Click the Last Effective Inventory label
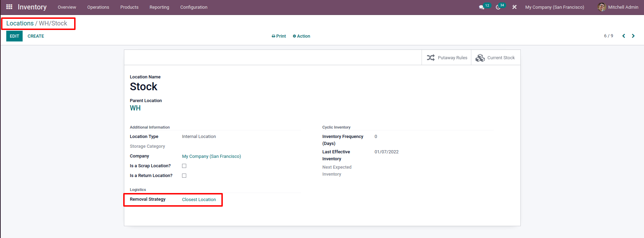644x238 pixels. coord(336,155)
